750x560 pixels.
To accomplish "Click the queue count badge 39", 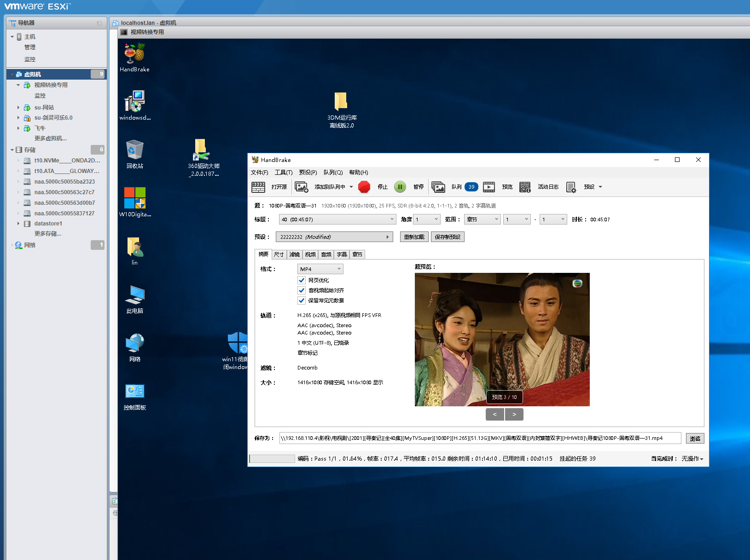I will click(471, 187).
